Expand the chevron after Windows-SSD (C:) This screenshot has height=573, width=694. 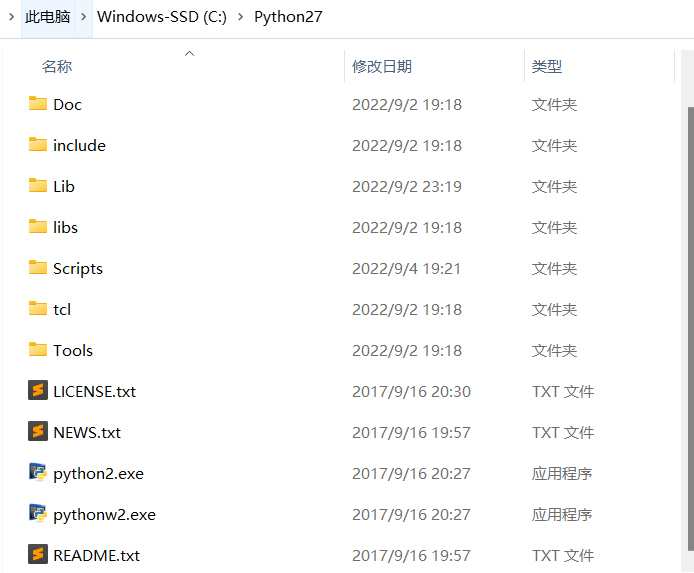click(240, 17)
